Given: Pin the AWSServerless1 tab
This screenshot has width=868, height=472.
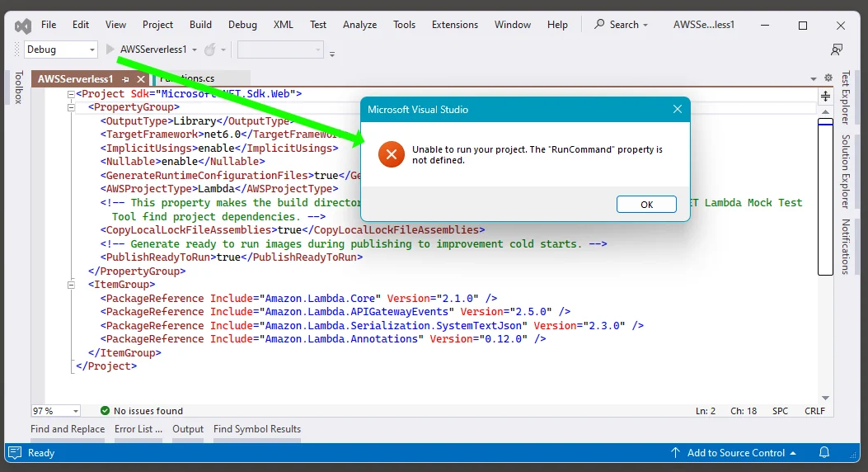Looking at the screenshot, I should (125, 79).
